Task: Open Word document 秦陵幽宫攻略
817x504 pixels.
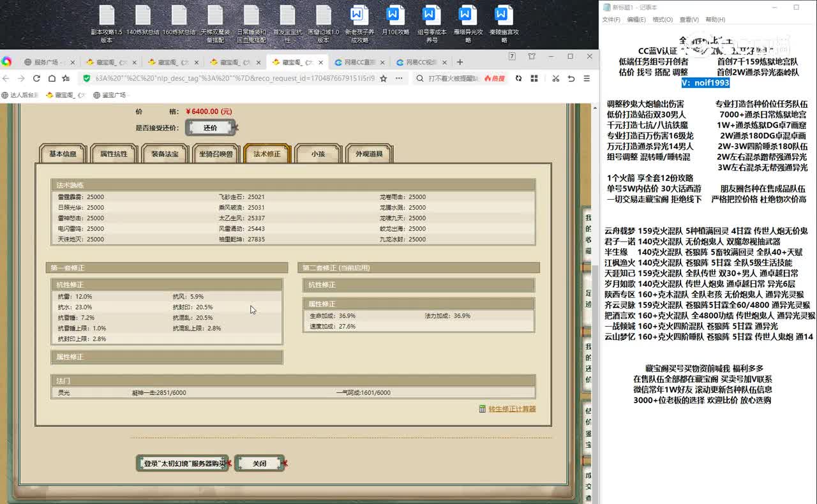Action: pos(504,24)
